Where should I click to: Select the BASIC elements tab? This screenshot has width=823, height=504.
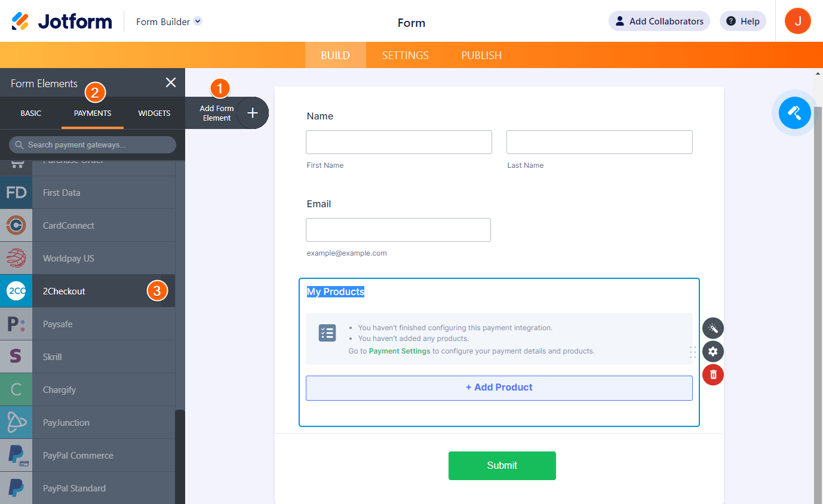click(31, 113)
